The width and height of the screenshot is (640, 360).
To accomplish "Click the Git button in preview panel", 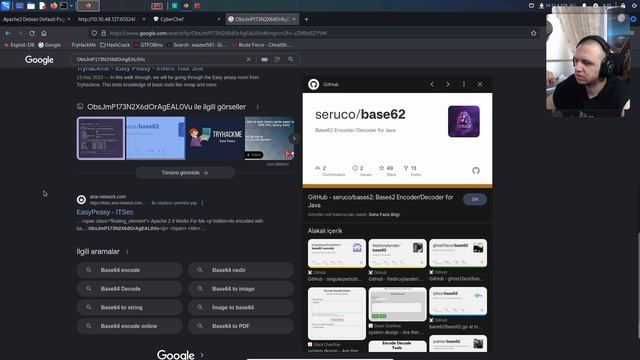I will pyautogui.click(x=475, y=199).
